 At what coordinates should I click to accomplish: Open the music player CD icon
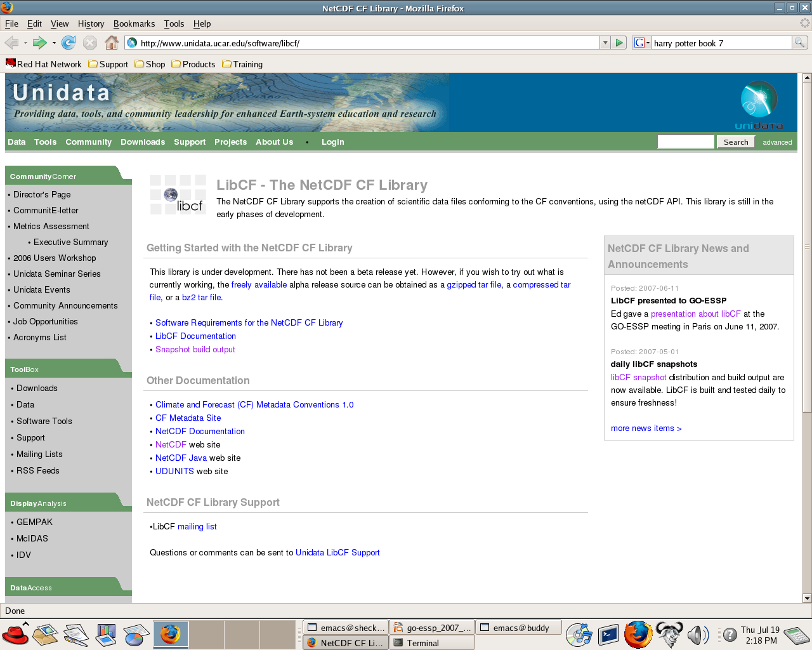(579, 634)
